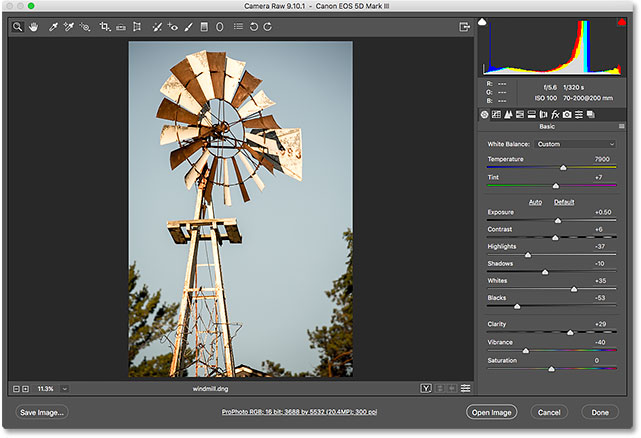Adjust the Temperature slider
641x438 pixels.
coord(563,167)
